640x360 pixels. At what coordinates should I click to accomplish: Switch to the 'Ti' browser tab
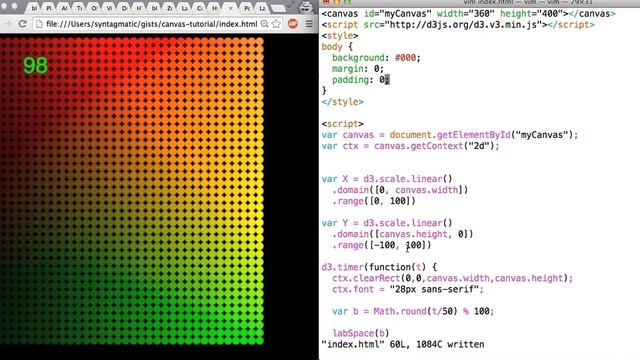pyautogui.click(x=79, y=8)
